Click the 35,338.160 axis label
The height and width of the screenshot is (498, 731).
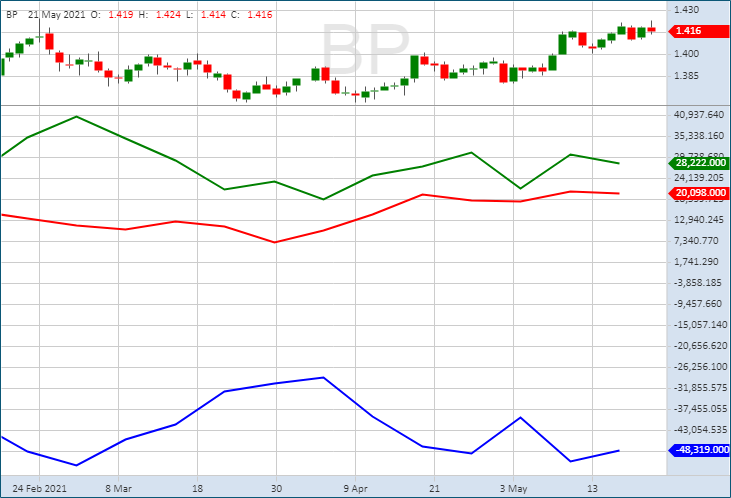click(x=699, y=136)
